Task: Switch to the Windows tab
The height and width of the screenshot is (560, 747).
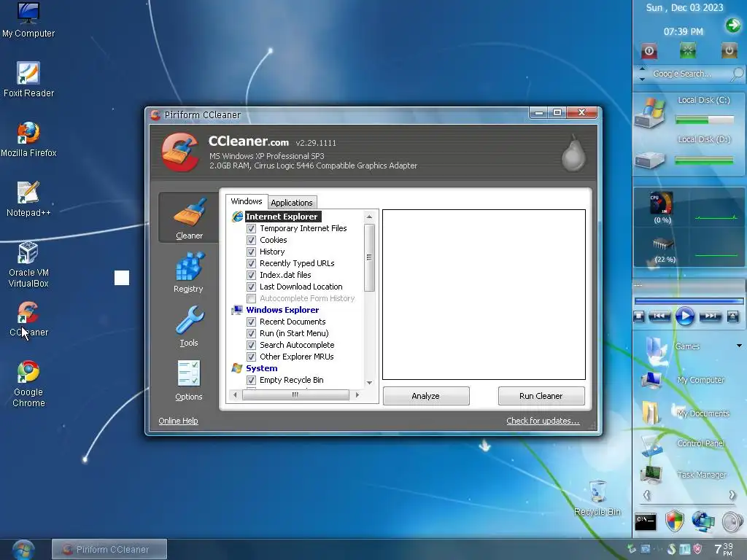Action: [x=247, y=201]
